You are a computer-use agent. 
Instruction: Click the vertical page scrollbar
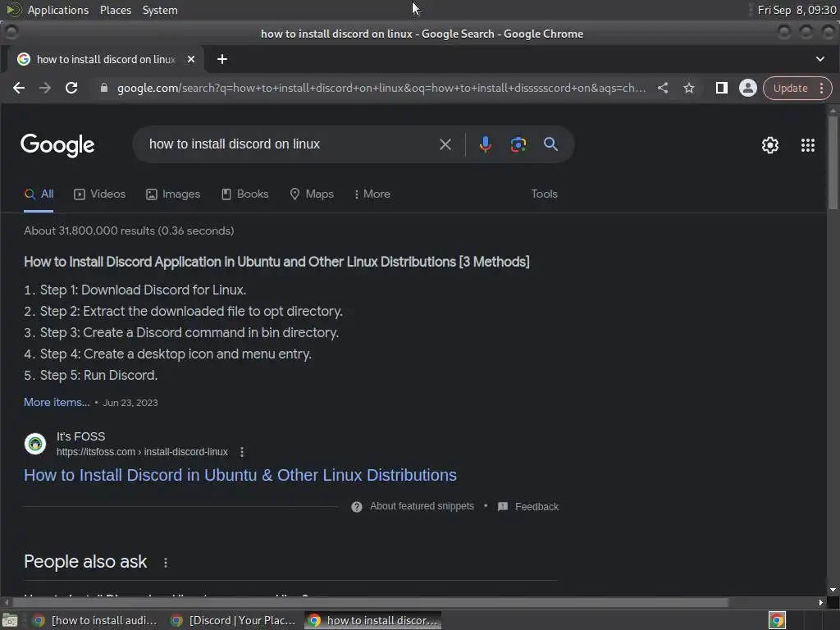pyautogui.click(x=833, y=162)
